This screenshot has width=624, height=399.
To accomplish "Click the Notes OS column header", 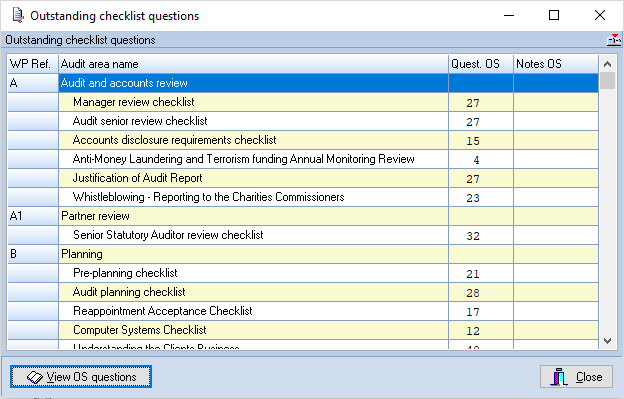I will (556, 64).
